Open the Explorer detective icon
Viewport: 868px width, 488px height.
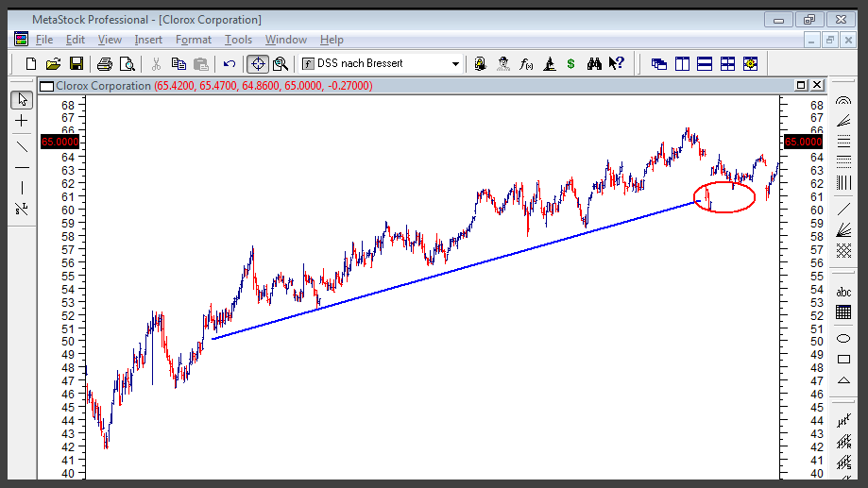click(x=503, y=63)
